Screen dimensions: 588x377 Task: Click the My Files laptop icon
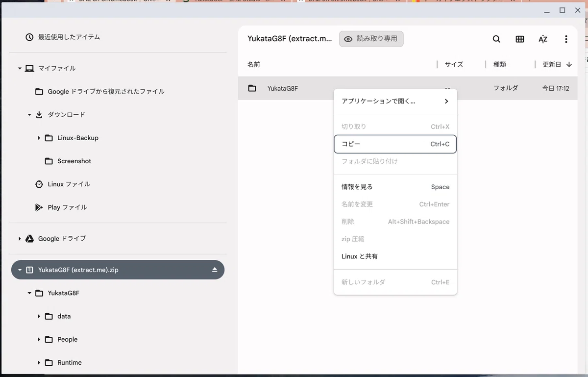(x=29, y=69)
